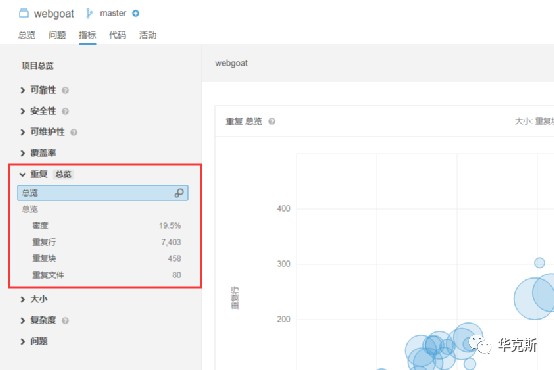
Task: Open the 活动 tab
Action: (148, 35)
